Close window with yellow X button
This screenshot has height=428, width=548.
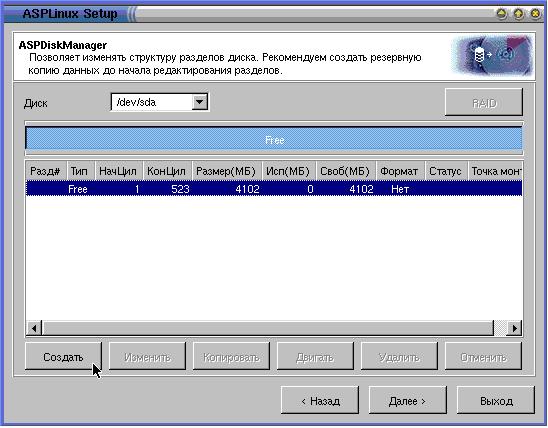point(535,14)
